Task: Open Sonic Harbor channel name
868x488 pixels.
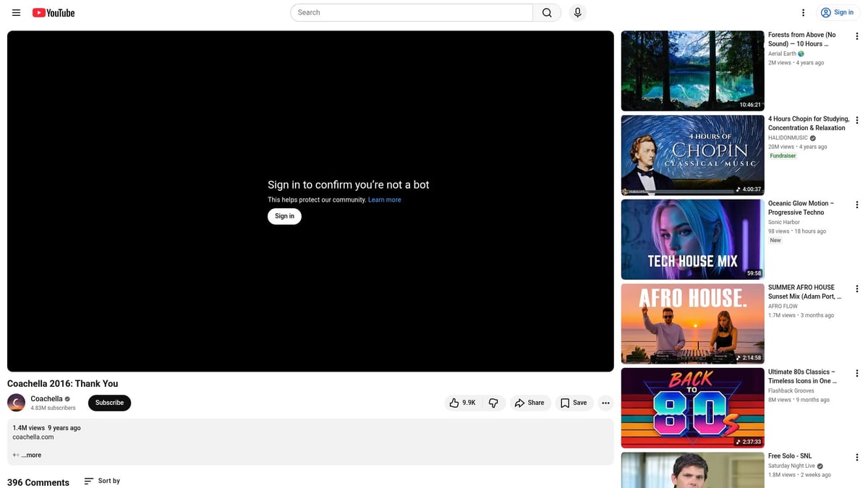Action: pyautogui.click(x=784, y=222)
